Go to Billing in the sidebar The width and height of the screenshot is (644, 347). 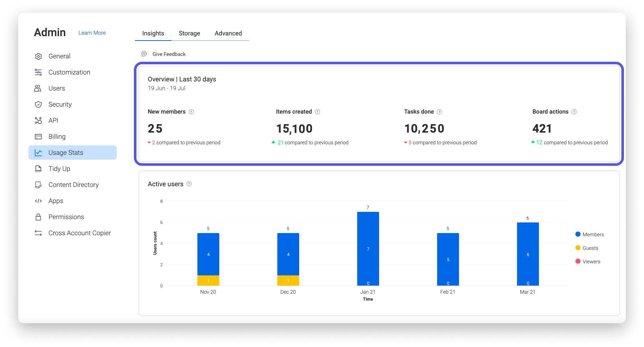point(73,137)
